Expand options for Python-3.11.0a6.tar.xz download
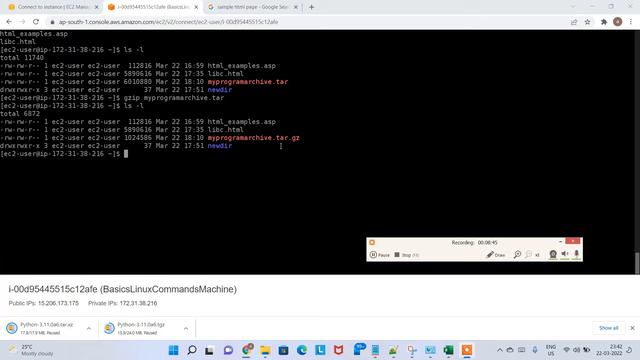Screen dimensions: 640x360 pos(89,328)
